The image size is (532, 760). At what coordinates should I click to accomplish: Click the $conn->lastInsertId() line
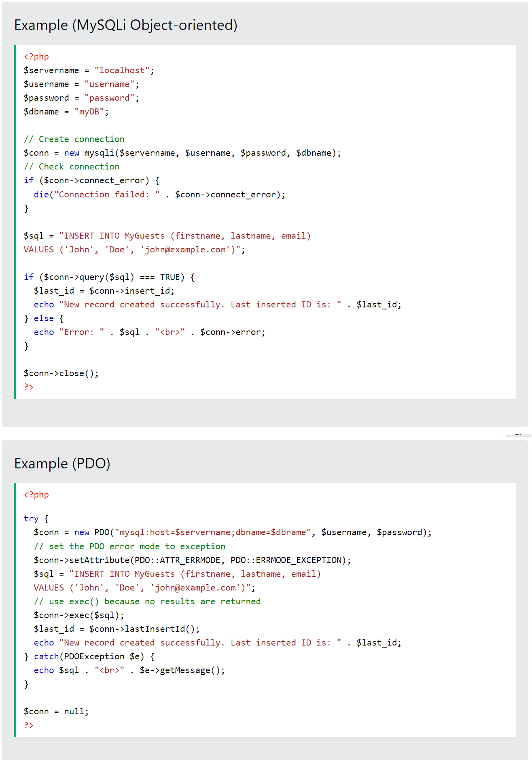[x=117, y=629]
